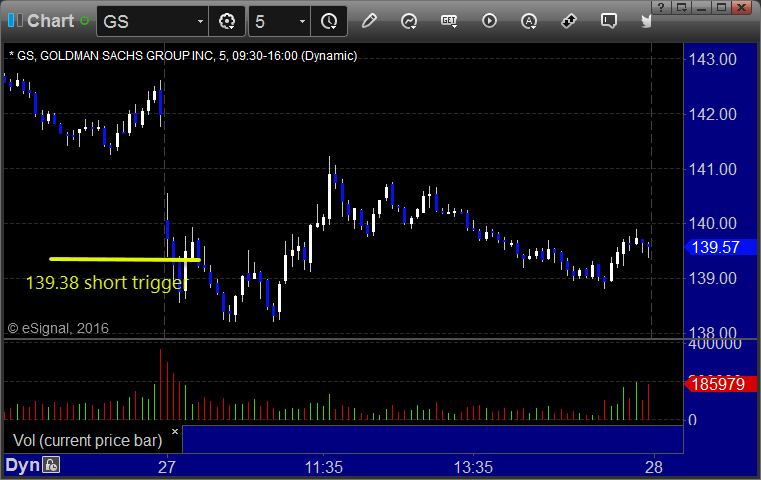
Task: Click the '139.38 short trigger' annotation text
Action: tap(106, 282)
